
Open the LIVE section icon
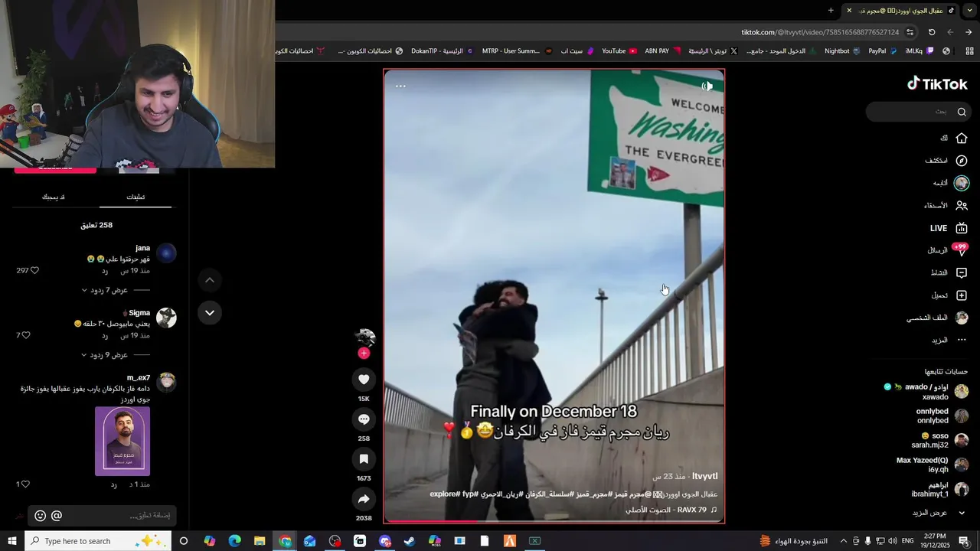(962, 228)
